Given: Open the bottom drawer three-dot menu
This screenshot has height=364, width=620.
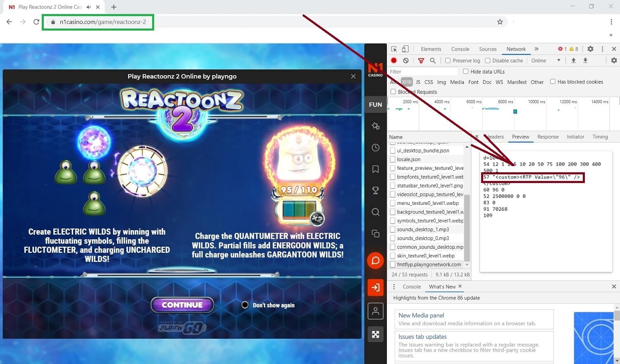Looking at the screenshot, I should point(394,287).
